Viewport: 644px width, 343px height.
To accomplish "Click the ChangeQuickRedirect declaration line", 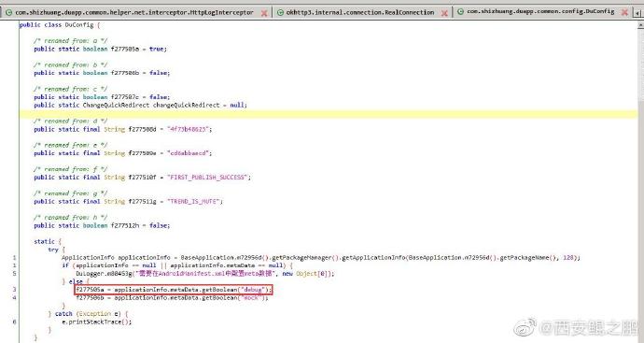I will click(x=140, y=105).
